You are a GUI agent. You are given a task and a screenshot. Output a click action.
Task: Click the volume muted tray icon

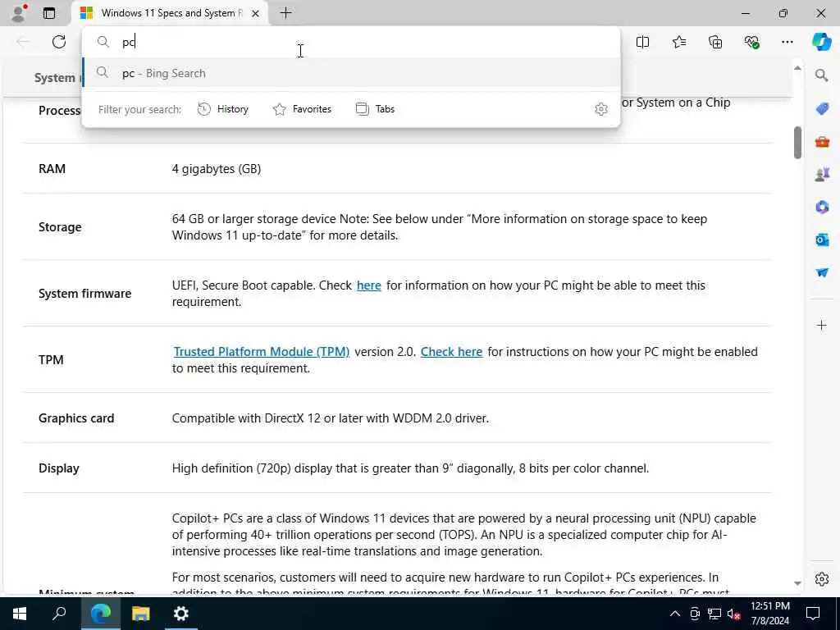pyautogui.click(x=734, y=614)
